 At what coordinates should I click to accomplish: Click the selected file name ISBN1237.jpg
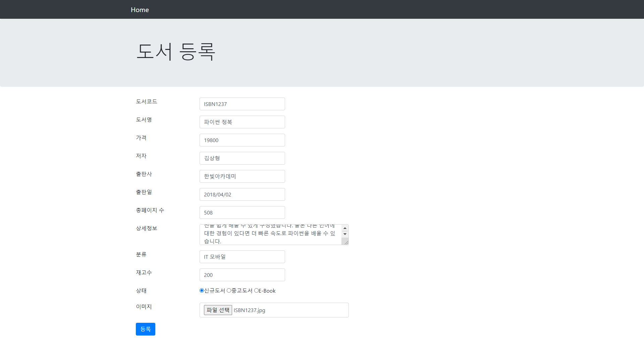pos(249,310)
